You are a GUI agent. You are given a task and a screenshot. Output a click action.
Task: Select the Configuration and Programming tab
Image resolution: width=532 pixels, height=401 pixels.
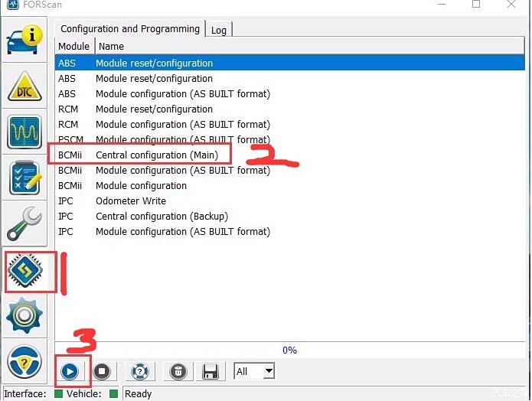pyautogui.click(x=130, y=29)
